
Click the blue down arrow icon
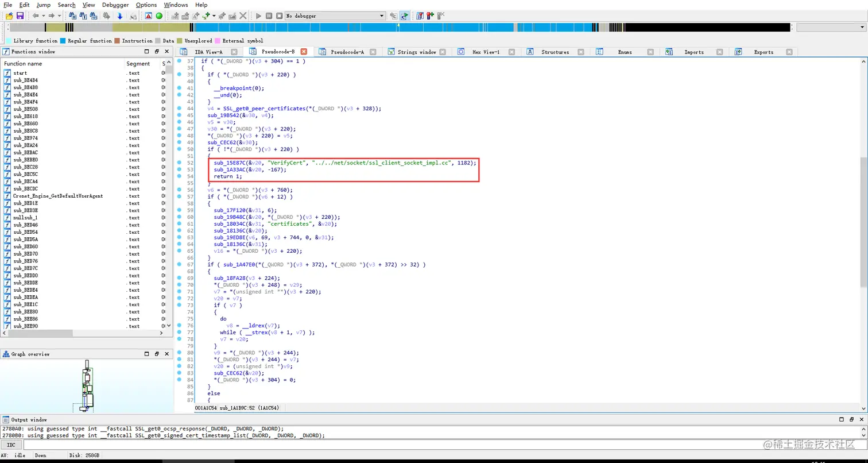(x=120, y=16)
